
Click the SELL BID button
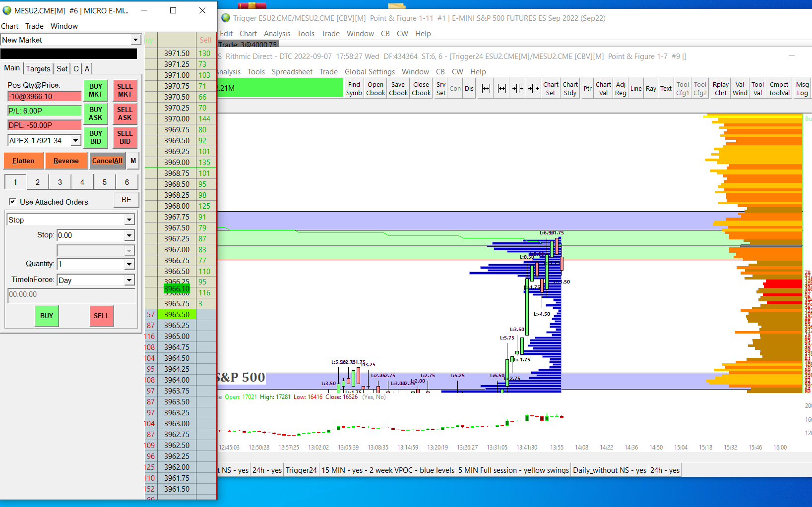click(125, 137)
